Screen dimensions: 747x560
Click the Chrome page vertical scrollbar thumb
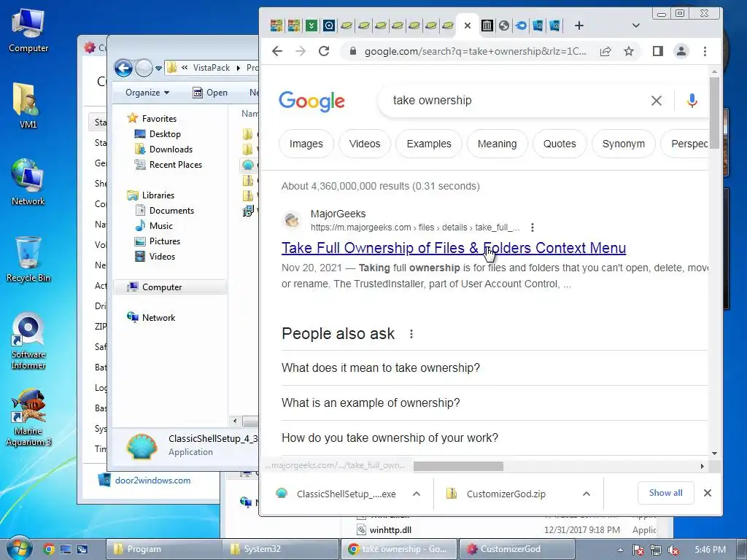click(714, 112)
